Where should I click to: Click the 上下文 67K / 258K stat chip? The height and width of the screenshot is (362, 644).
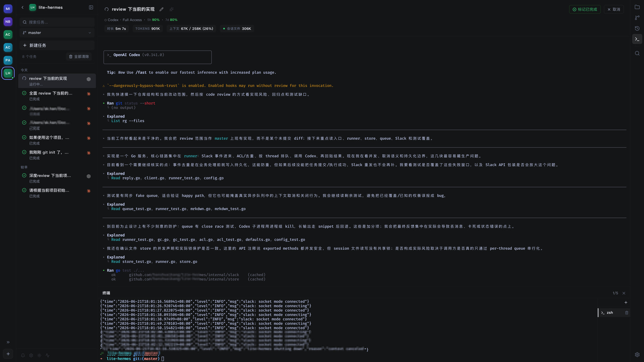191,29
